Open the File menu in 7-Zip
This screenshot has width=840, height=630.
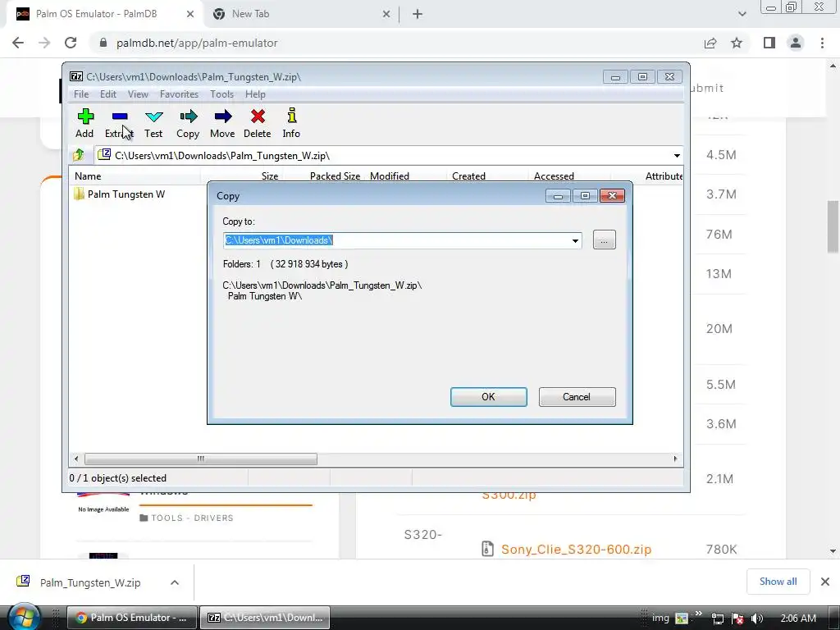coord(81,94)
